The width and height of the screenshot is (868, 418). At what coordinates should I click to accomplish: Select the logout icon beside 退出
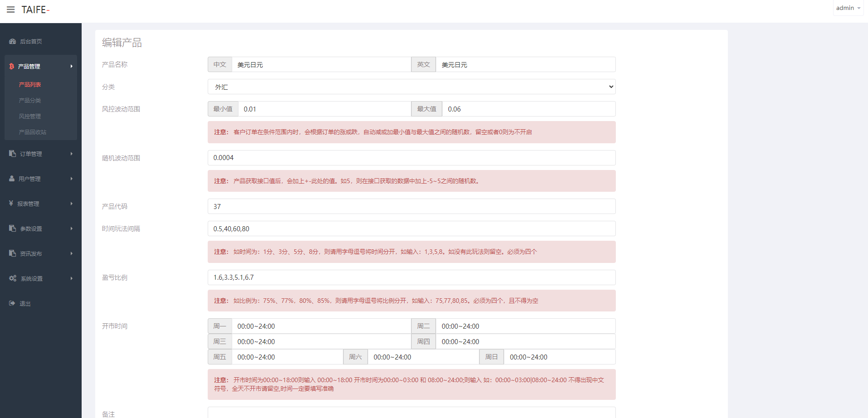click(x=12, y=303)
